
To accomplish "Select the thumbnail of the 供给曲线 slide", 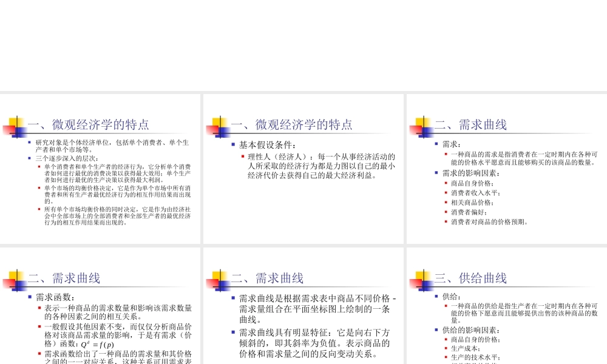I will [x=506, y=303].
